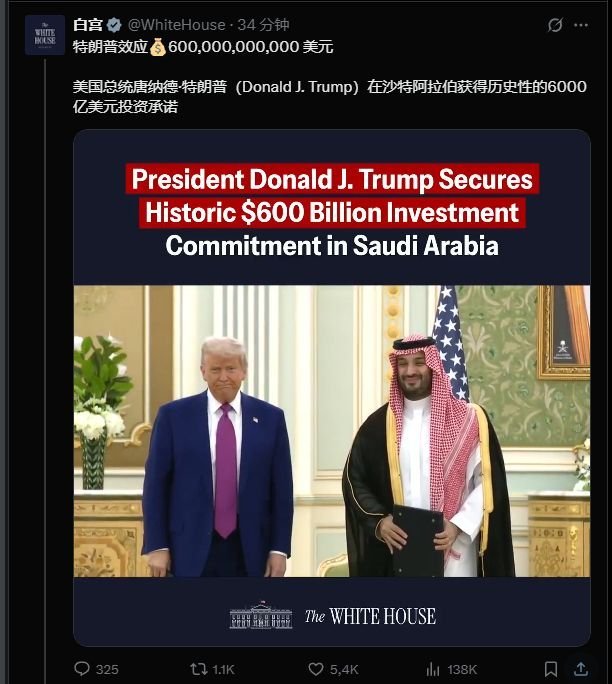Open the three-dot more options menu
Image resolution: width=612 pixels, height=684 pixels.
581,25
